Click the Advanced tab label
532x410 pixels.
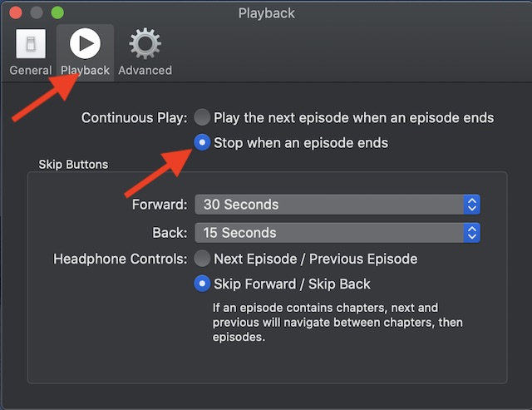click(145, 71)
